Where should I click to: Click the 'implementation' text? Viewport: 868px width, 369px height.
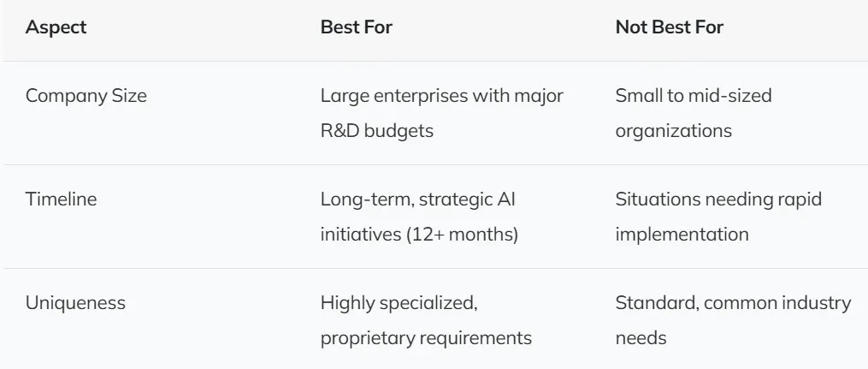click(x=682, y=235)
